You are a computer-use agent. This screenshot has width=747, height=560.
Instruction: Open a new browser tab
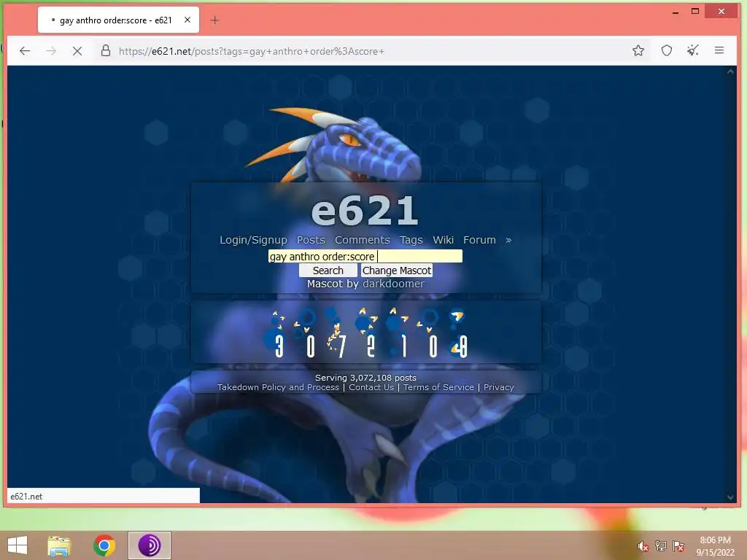[215, 20]
